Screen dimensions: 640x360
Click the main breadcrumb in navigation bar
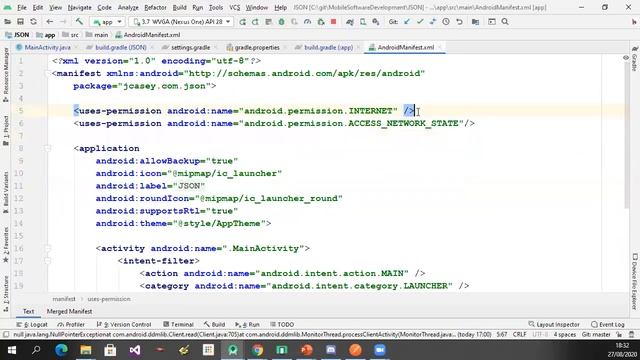[x=97, y=35]
